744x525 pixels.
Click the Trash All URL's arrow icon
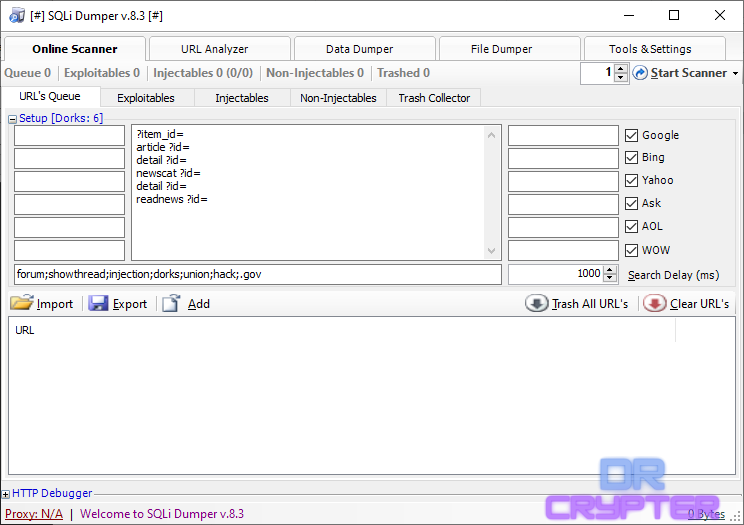point(536,303)
